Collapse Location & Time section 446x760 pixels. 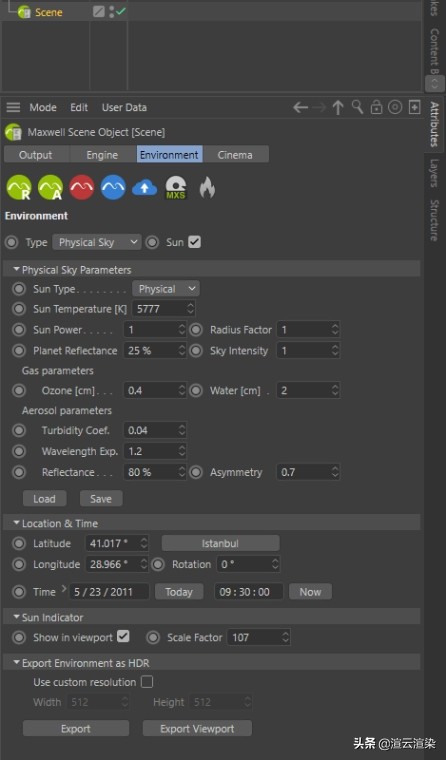click(x=16, y=522)
